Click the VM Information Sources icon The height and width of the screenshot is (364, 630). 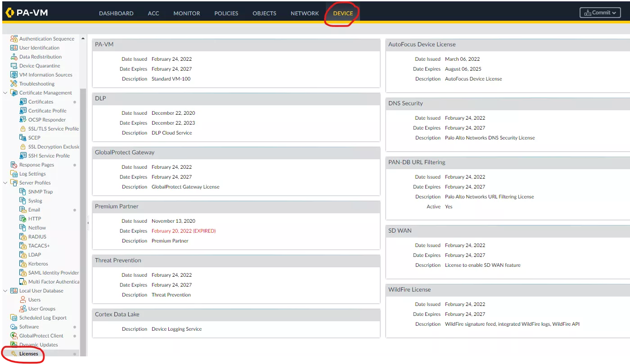[x=14, y=75]
